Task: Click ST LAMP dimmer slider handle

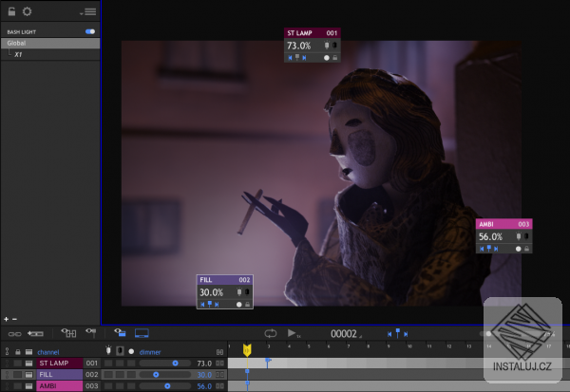Action: point(175,363)
